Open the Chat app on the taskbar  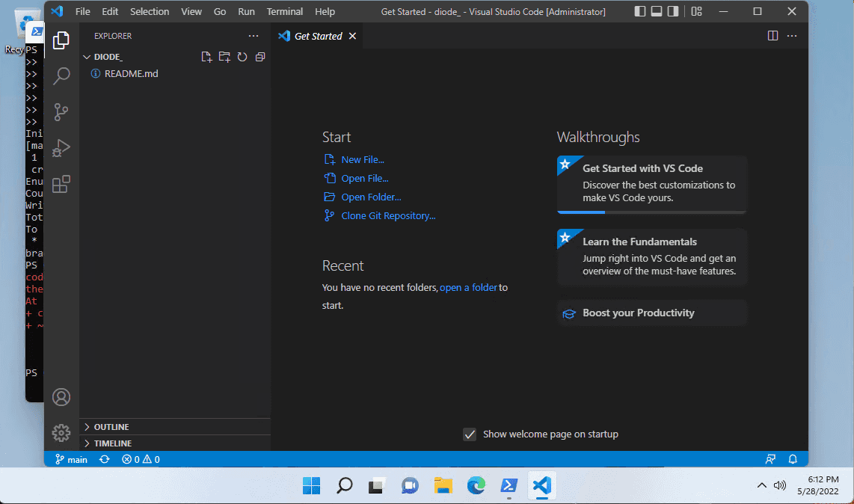(x=410, y=485)
